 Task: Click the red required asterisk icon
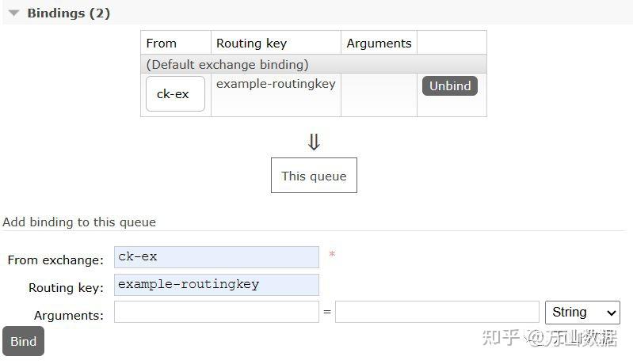coord(332,256)
